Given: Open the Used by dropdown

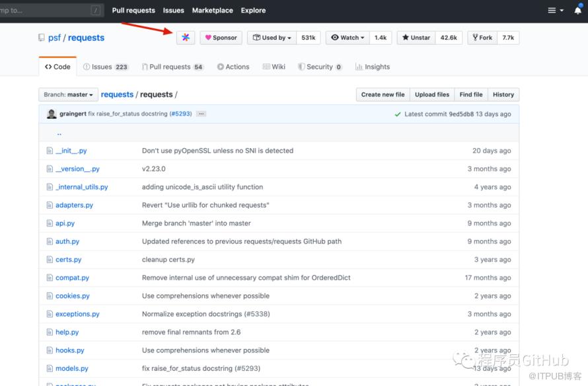Looking at the screenshot, I should (x=272, y=38).
